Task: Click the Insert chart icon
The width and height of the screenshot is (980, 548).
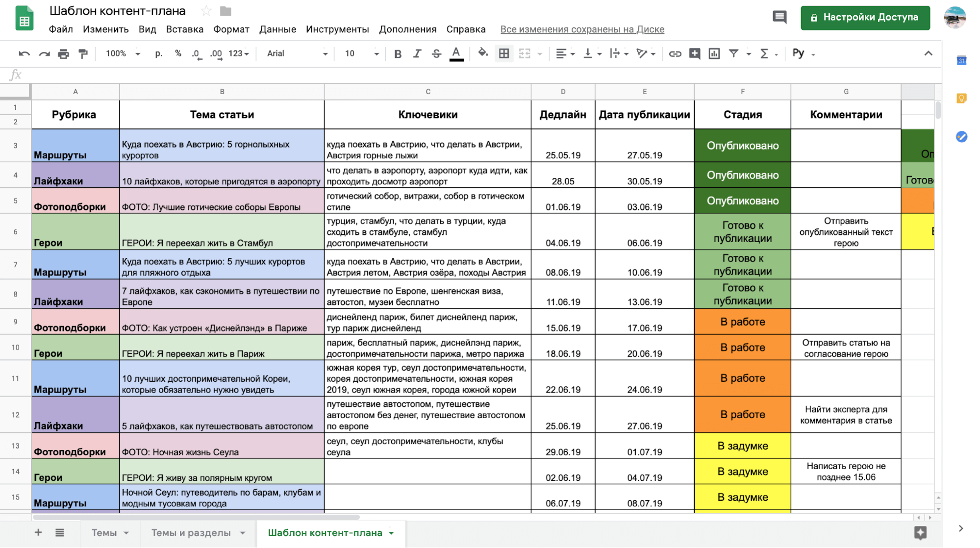Action: point(714,53)
